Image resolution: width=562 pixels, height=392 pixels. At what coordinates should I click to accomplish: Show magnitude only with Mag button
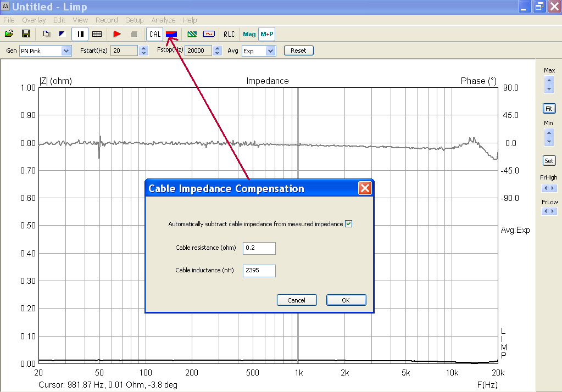(249, 34)
